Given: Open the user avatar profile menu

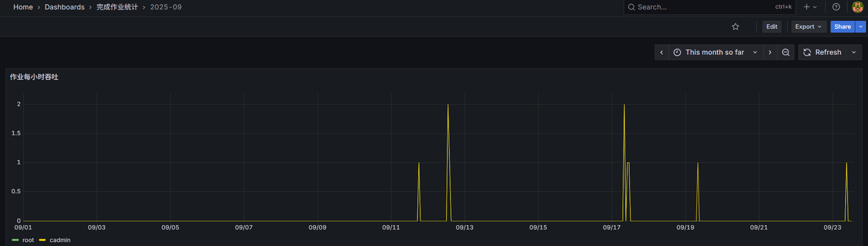Looking at the screenshot, I should pyautogui.click(x=857, y=7).
